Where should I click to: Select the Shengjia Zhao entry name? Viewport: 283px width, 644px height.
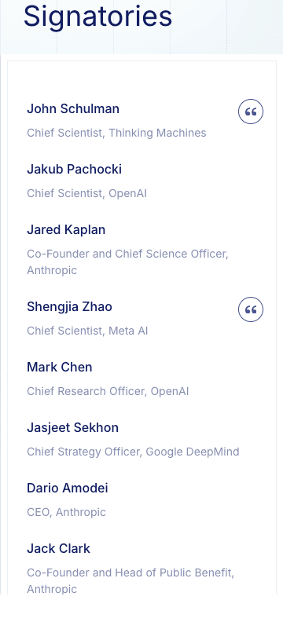point(69,307)
